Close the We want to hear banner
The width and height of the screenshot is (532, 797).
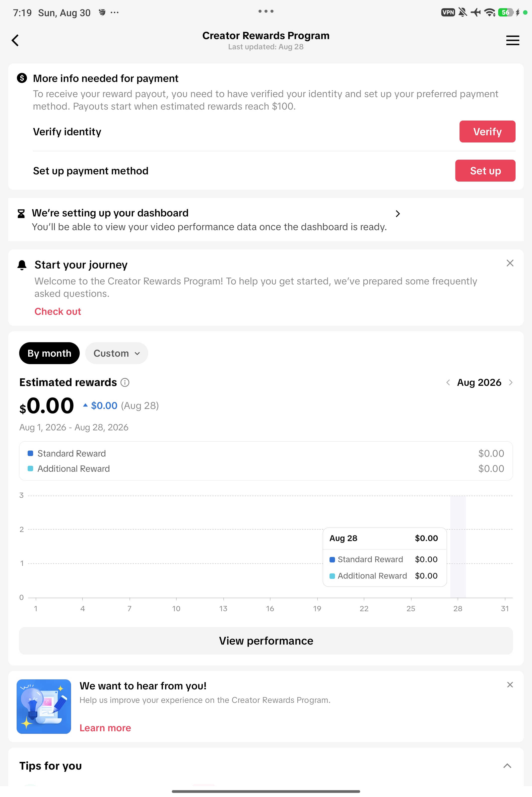[510, 685]
